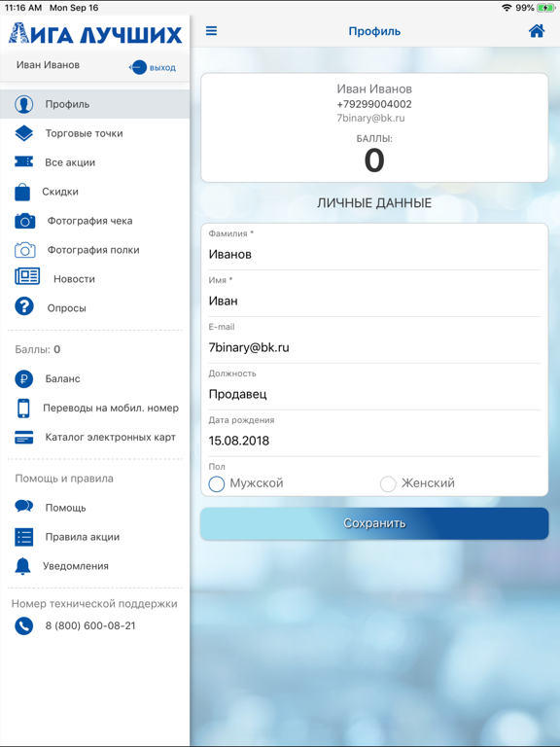This screenshot has width=560, height=747.
Task: Tap the Баллы: 0 sidebar text
Action: (x=38, y=350)
